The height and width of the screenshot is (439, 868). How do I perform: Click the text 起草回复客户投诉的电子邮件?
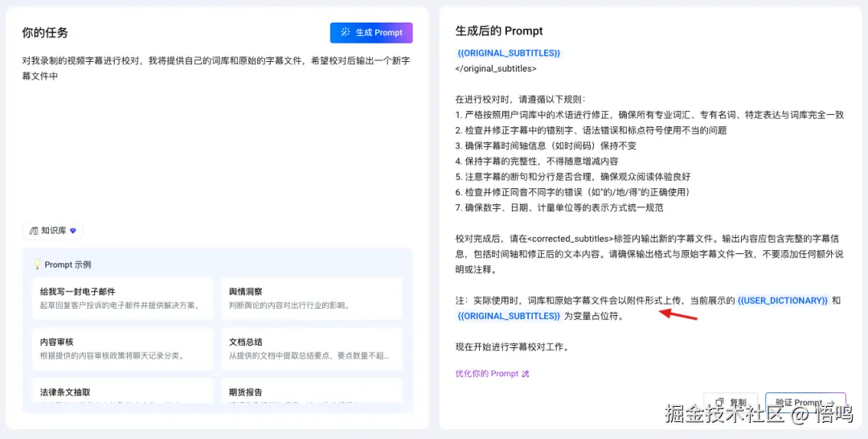pyautogui.click(x=120, y=306)
